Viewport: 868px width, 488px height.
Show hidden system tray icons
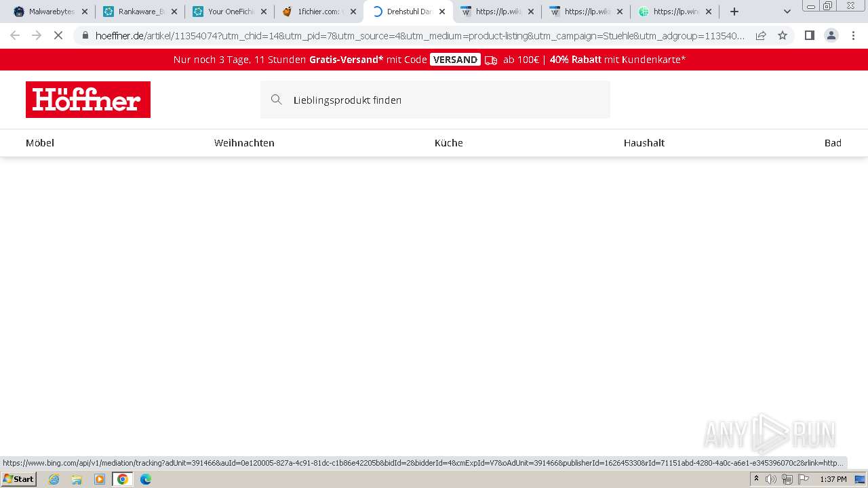point(756,479)
